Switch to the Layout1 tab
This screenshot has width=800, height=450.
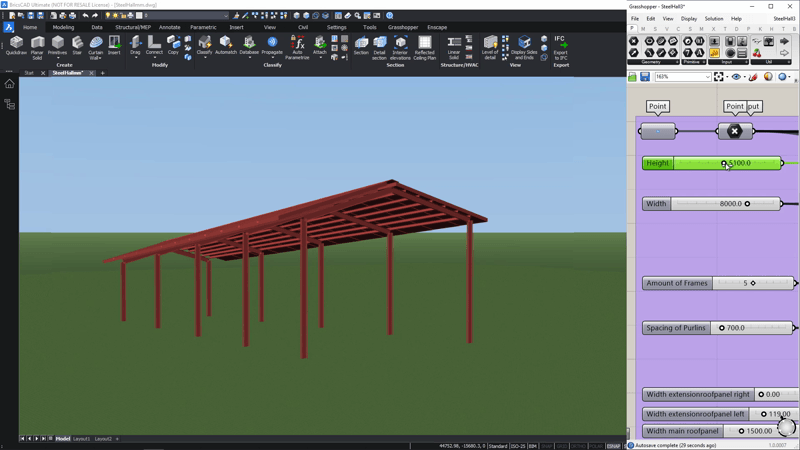(81, 439)
